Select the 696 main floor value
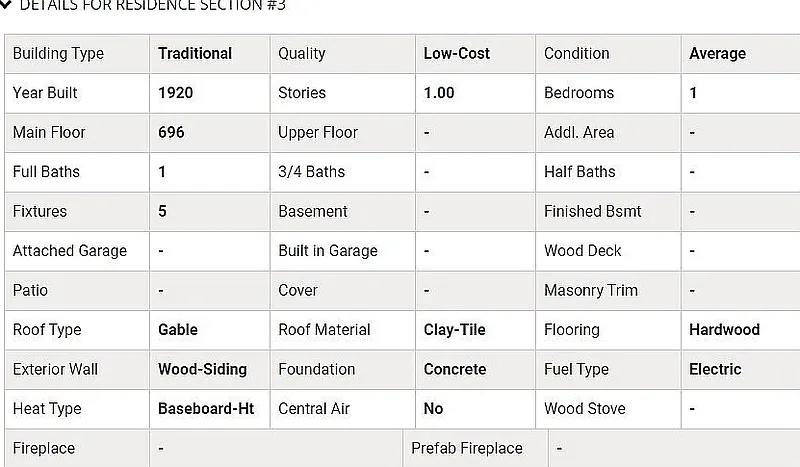This screenshot has height=467, width=800. (172, 132)
